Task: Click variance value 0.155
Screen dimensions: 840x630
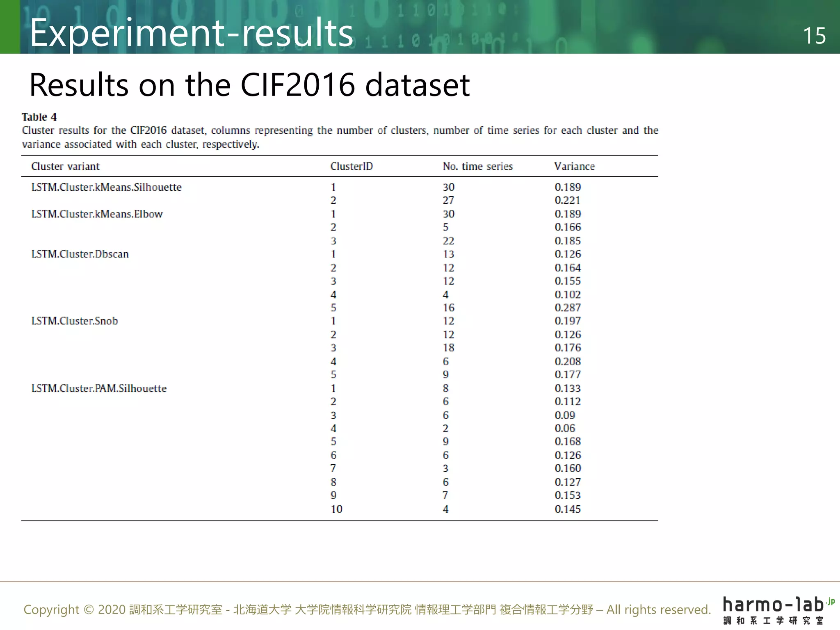Action: coord(568,281)
